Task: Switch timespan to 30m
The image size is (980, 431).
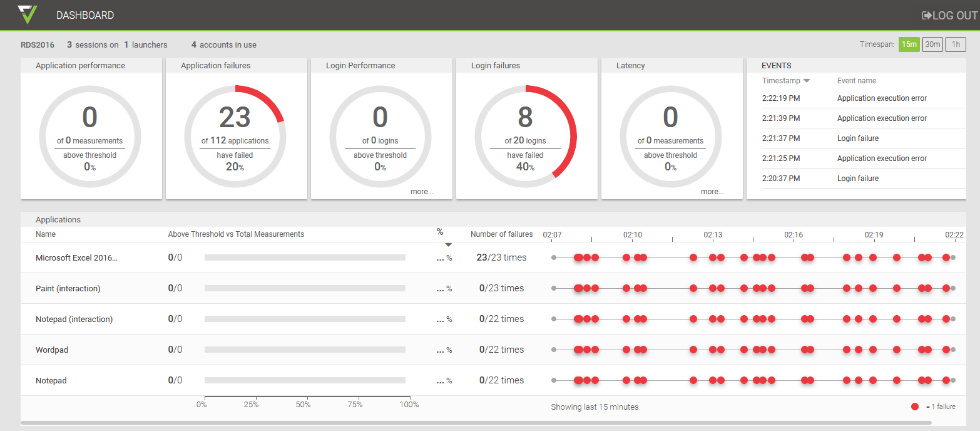Action: [x=932, y=44]
